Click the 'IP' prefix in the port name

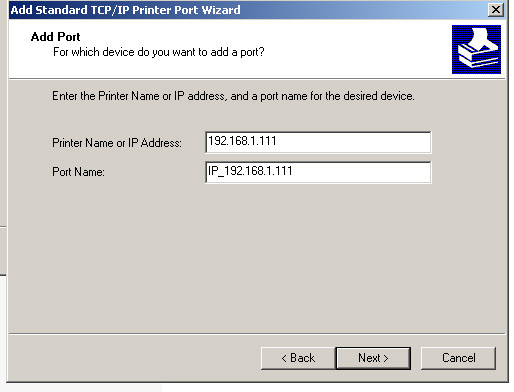[213, 171]
